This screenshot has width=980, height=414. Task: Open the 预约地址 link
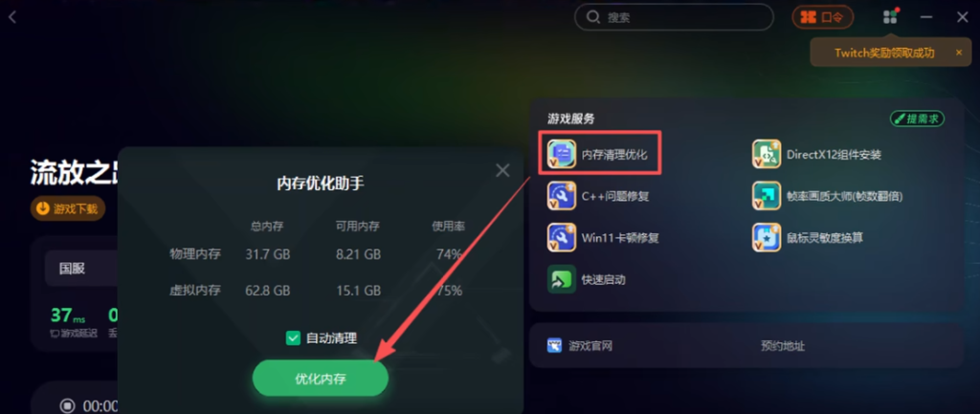(x=783, y=345)
